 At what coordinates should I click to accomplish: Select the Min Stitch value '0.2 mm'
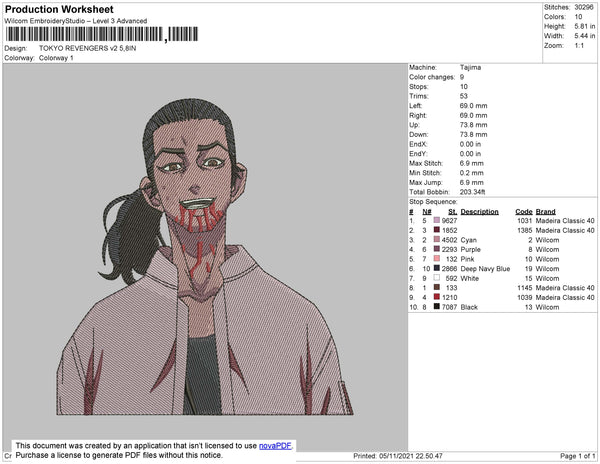[471, 173]
